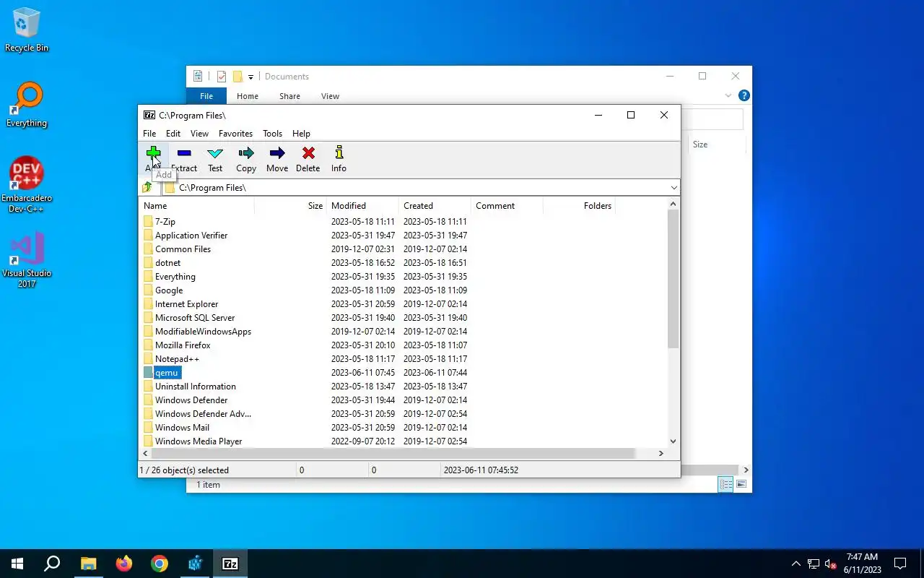Run the Test archive tool

pos(215,153)
